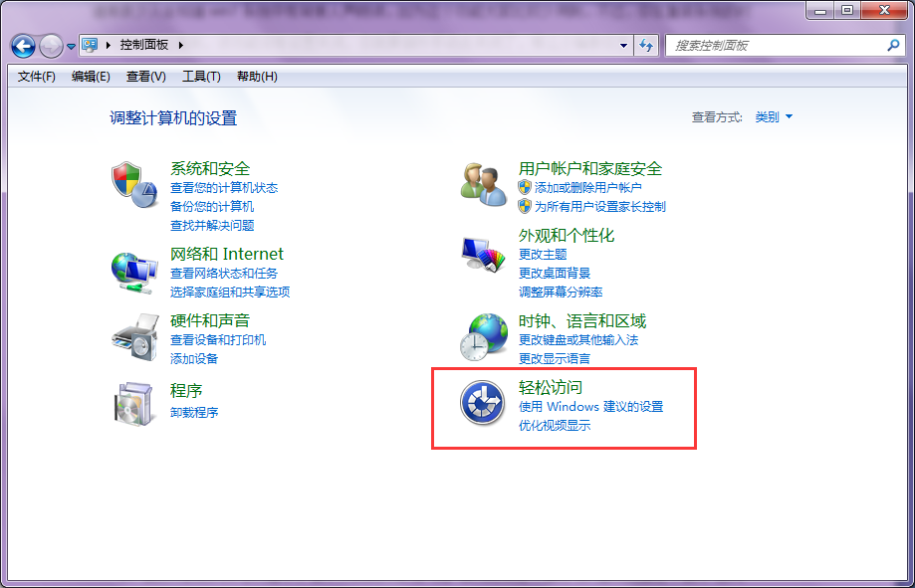Open the 外观和个性化 monitor icon

483,255
